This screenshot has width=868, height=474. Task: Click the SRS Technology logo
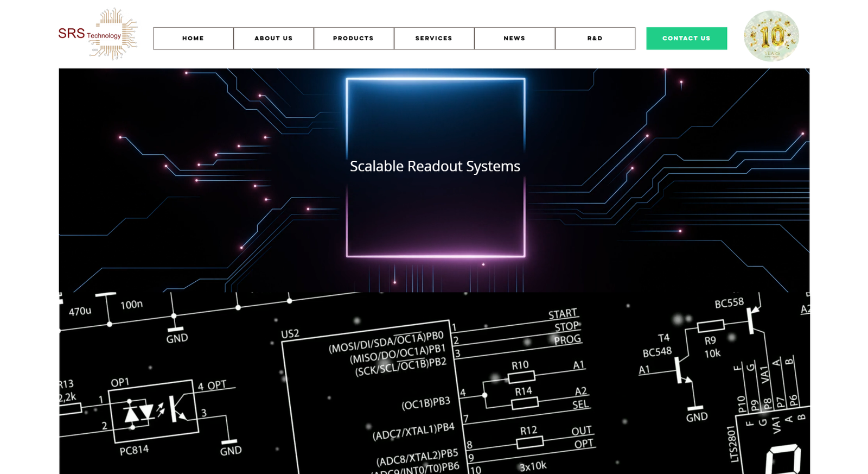98,34
